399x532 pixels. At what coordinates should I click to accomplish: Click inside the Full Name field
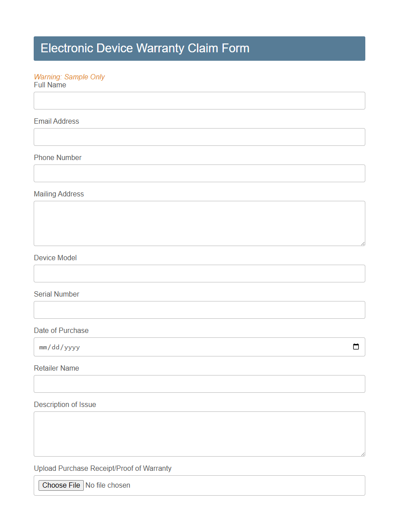199,101
